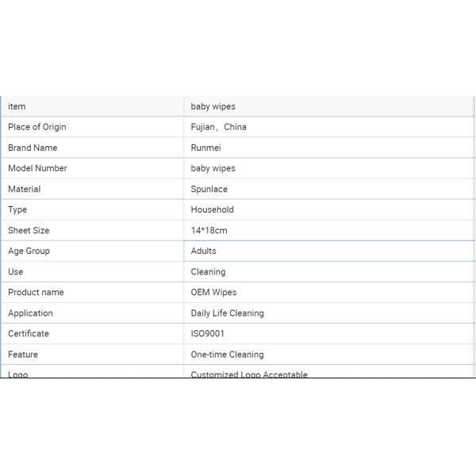The image size is (476, 476).
Task: Select the 'Brand Name' label cell
Action: coord(33,148)
